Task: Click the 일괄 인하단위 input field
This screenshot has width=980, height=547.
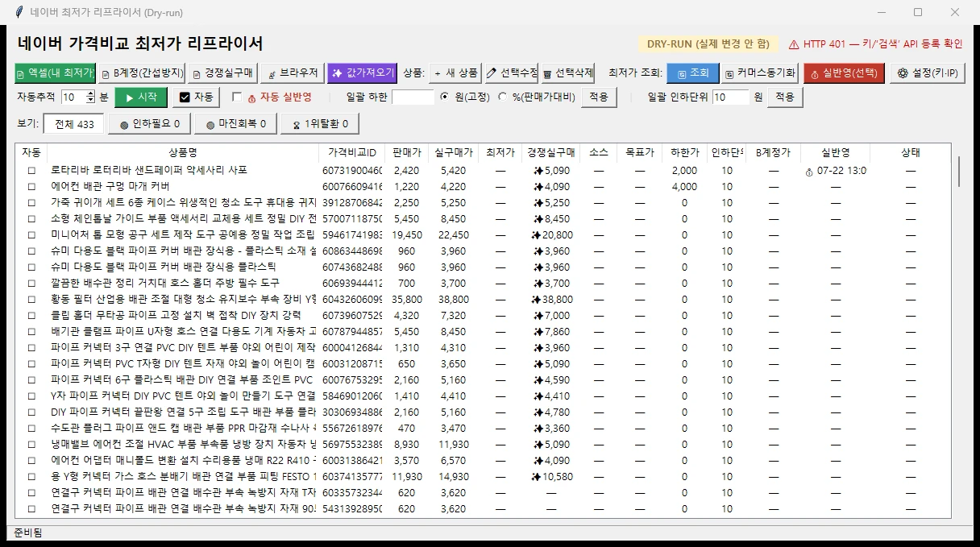Action: 731,97
